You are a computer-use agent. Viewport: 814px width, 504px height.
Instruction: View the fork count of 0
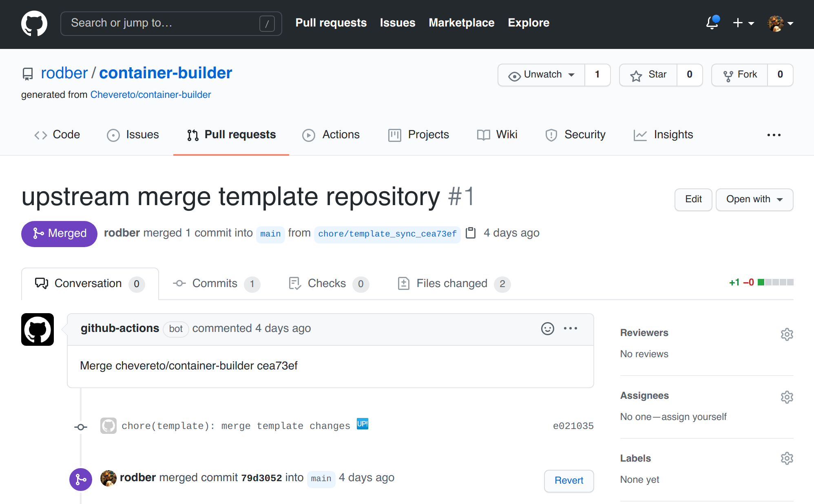coord(780,75)
